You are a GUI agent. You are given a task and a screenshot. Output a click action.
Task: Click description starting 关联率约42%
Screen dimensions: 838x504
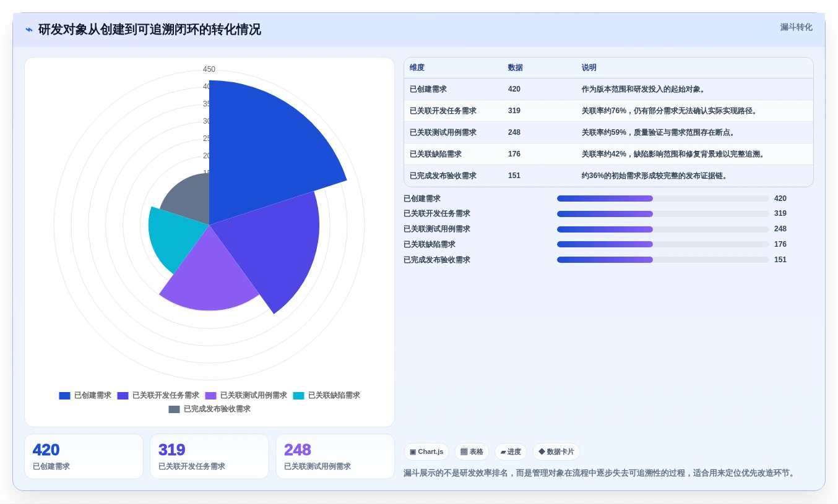click(675, 154)
